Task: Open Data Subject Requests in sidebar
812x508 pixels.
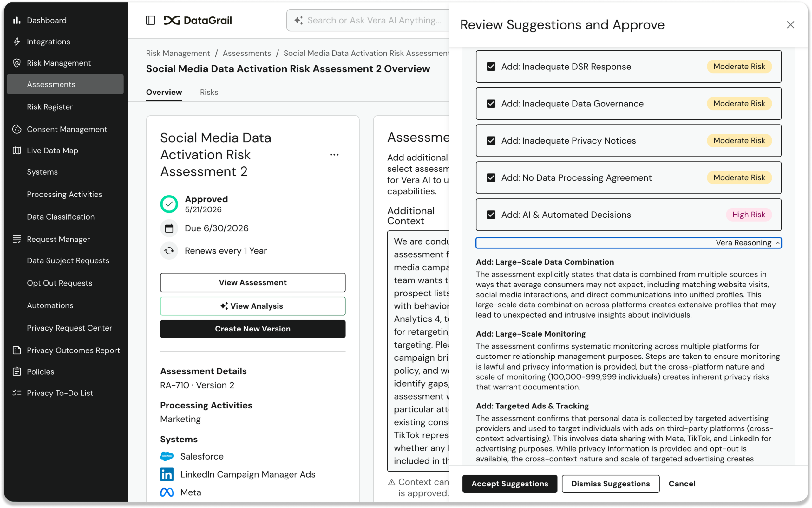Action: click(68, 260)
